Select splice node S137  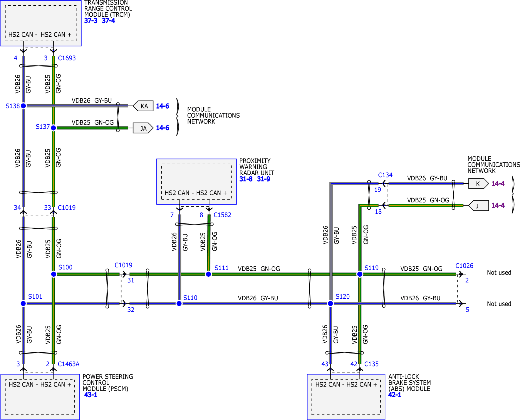pyautogui.click(x=53, y=128)
